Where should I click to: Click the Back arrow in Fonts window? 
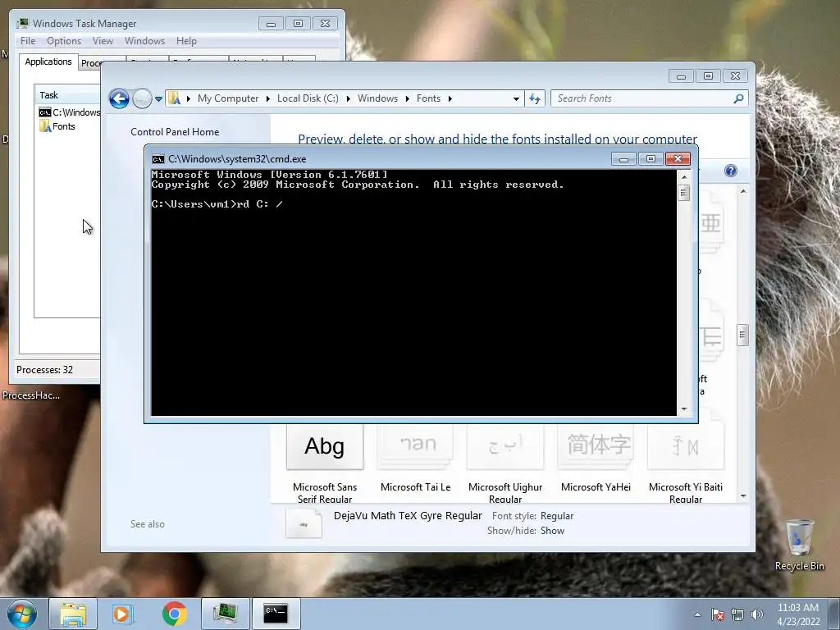[119, 98]
